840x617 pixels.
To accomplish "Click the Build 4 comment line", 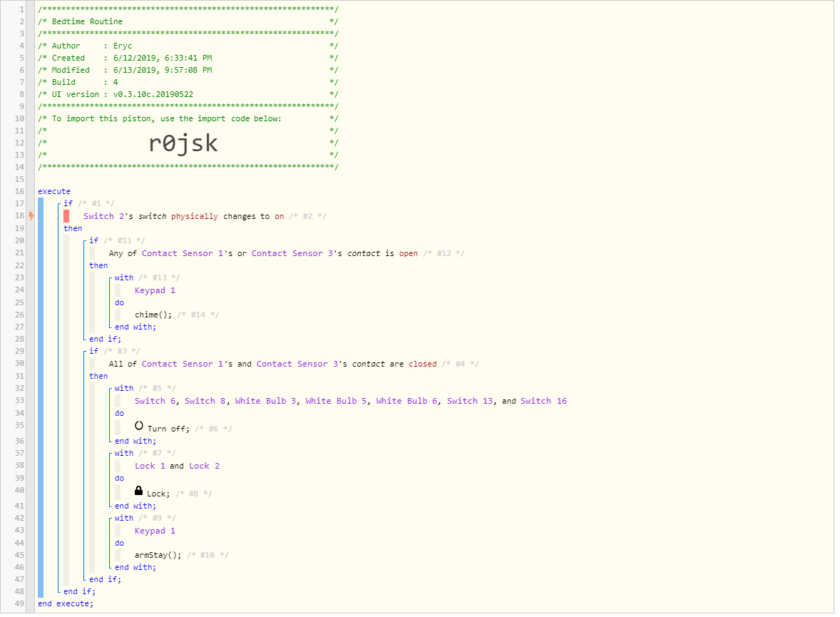I will (188, 83).
